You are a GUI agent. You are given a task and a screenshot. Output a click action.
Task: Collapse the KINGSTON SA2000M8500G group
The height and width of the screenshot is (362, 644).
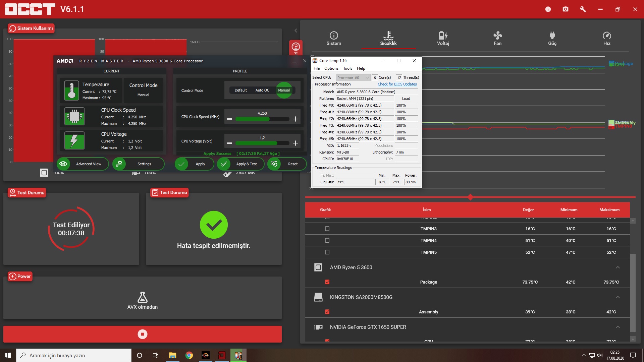click(x=618, y=297)
